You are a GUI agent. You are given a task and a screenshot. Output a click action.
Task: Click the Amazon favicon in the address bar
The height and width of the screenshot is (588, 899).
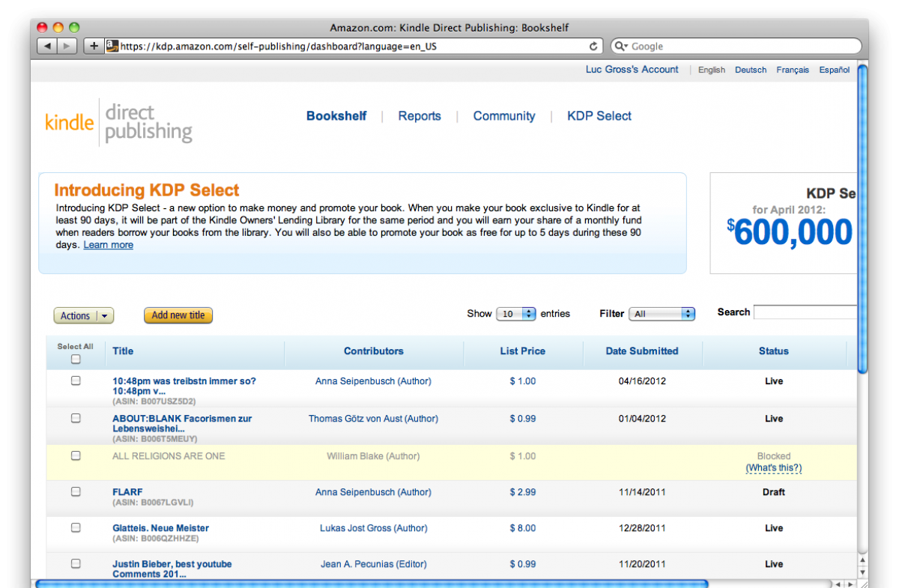click(112, 46)
